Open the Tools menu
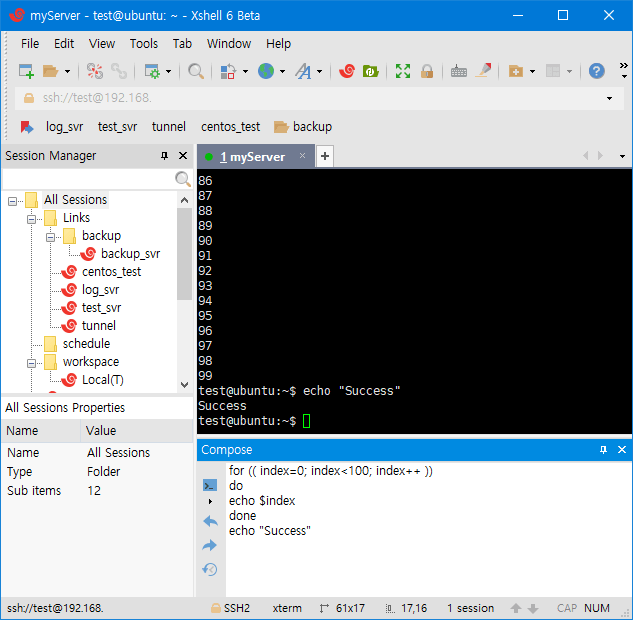Image resolution: width=633 pixels, height=620 pixels. click(x=144, y=43)
